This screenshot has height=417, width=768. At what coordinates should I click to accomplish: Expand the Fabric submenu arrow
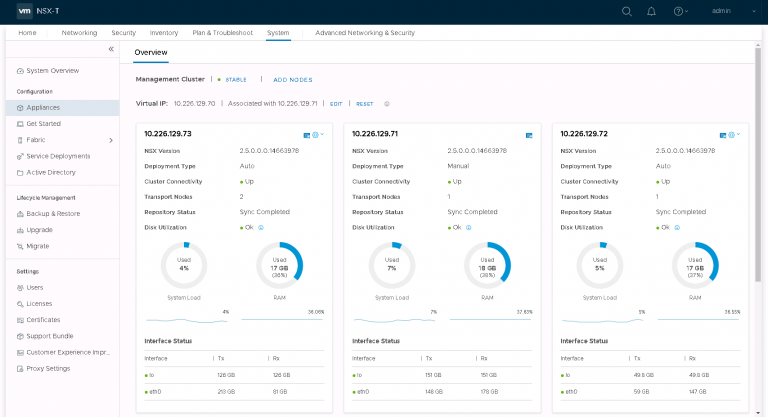tap(111, 140)
